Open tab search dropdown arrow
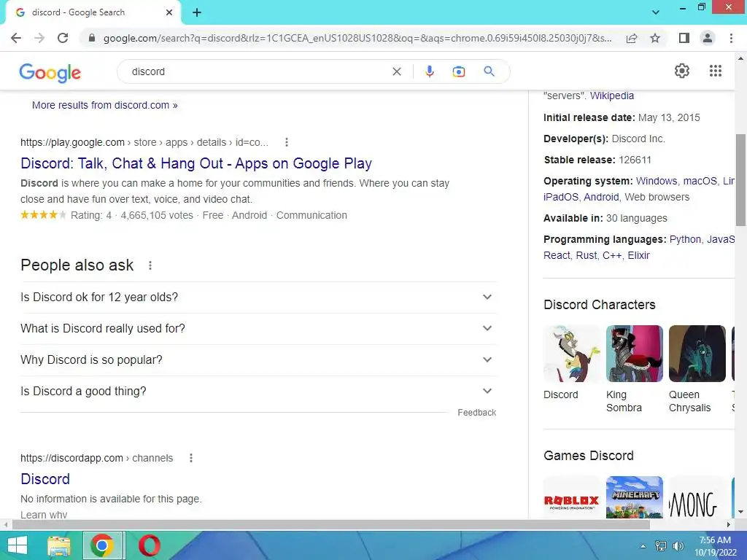This screenshot has height=560, width=747. (x=656, y=12)
